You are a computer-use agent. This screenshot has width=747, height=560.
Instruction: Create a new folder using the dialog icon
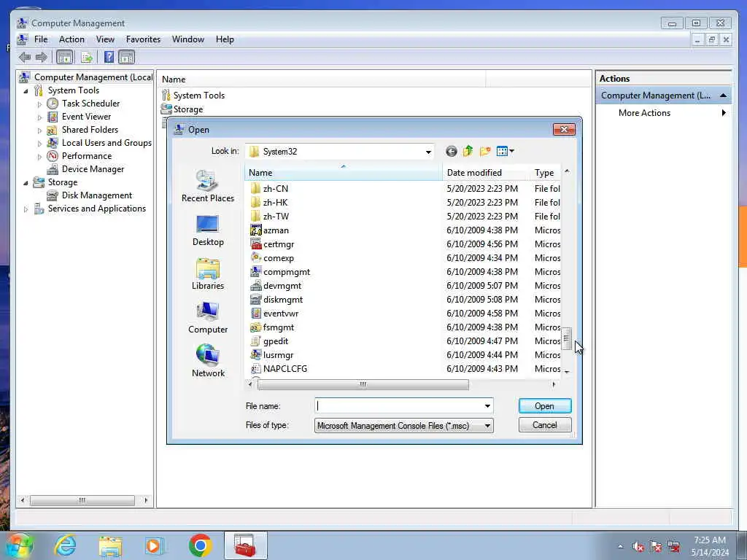click(485, 151)
